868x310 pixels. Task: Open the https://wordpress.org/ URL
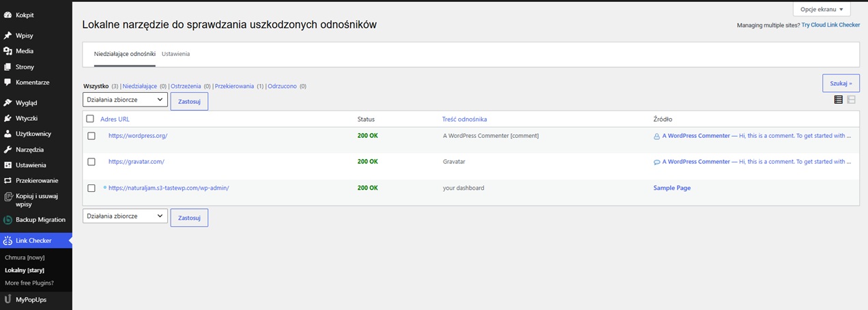[138, 136]
